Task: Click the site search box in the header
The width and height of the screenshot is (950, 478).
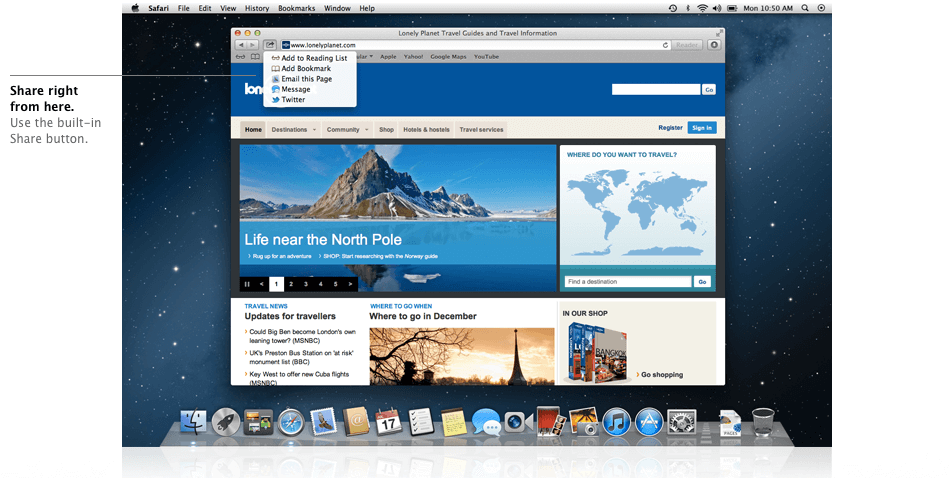Action: pyautogui.click(x=656, y=90)
